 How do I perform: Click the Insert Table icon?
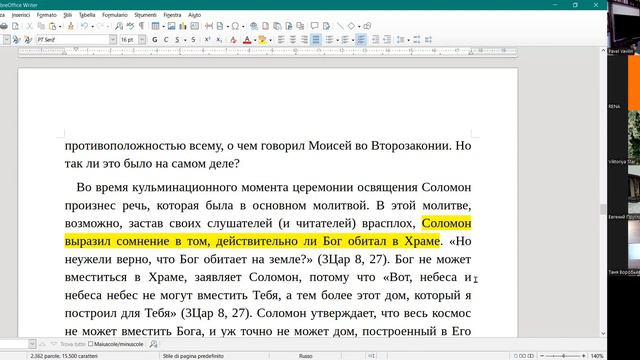[156, 26]
